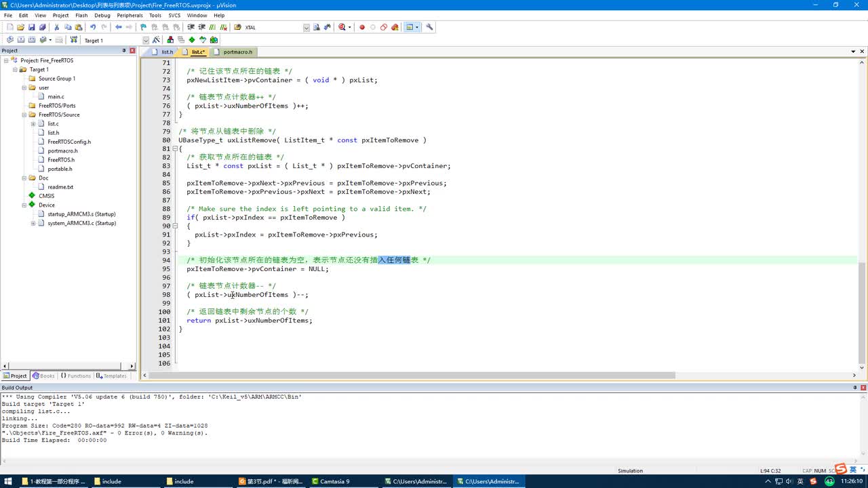868x488 pixels.
Task: Switch to the Functions panel tab
Action: [x=76, y=375]
